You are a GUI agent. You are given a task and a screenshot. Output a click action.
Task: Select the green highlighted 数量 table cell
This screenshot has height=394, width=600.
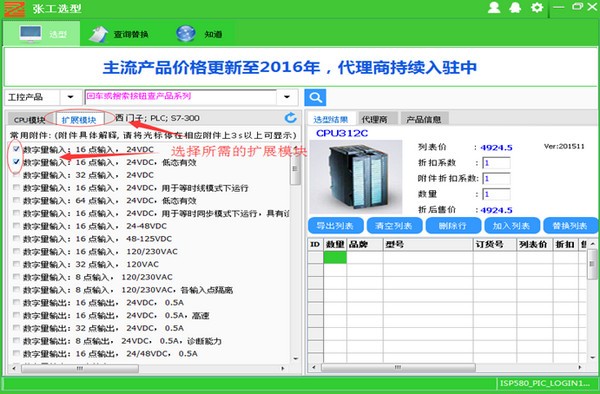[335, 257]
